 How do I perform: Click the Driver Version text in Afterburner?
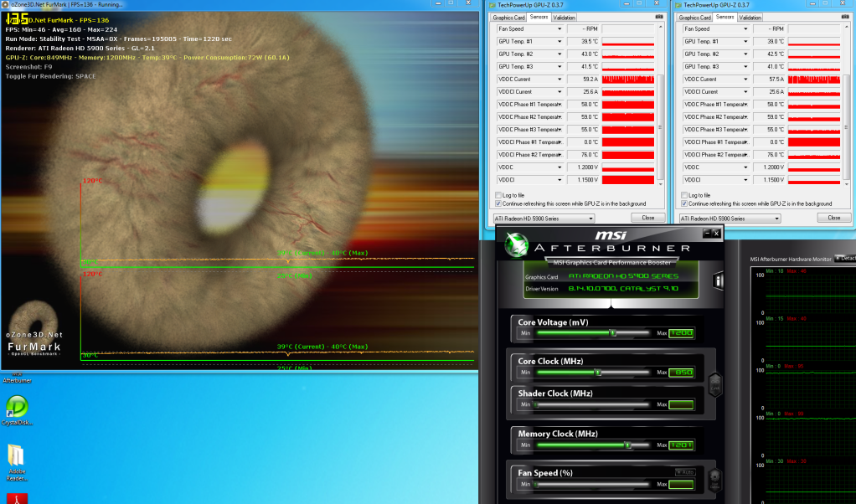click(542, 289)
